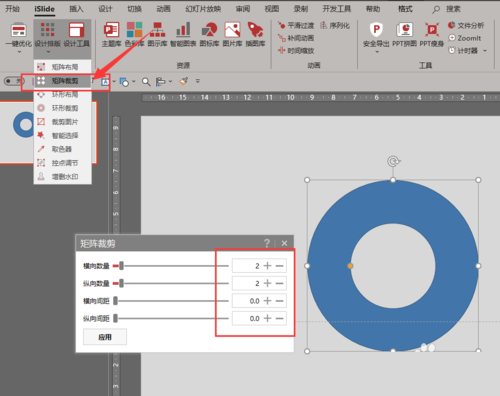Open the 图示库 diagram library
The image size is (500, 396).
click(x=157, y=34)
